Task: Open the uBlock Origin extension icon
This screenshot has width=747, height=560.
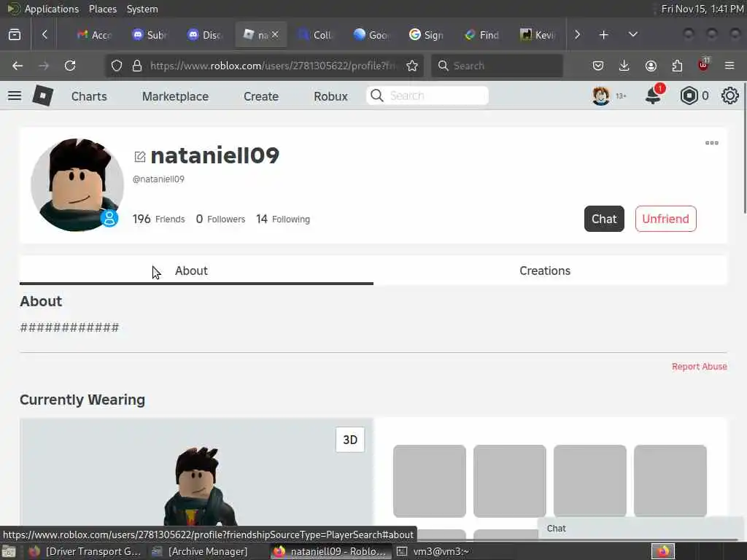Action: click(703, 65)
